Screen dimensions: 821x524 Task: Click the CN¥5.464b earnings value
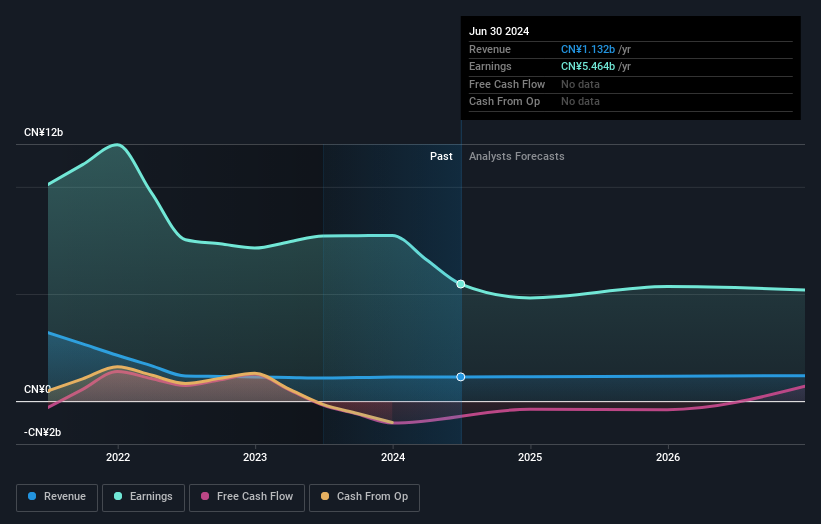[588, 66]
